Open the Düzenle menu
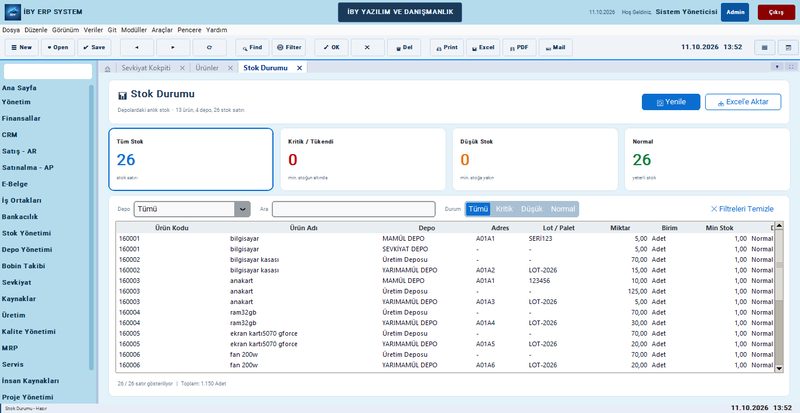Viewport: 800px width, 413px height. (36, 30)
